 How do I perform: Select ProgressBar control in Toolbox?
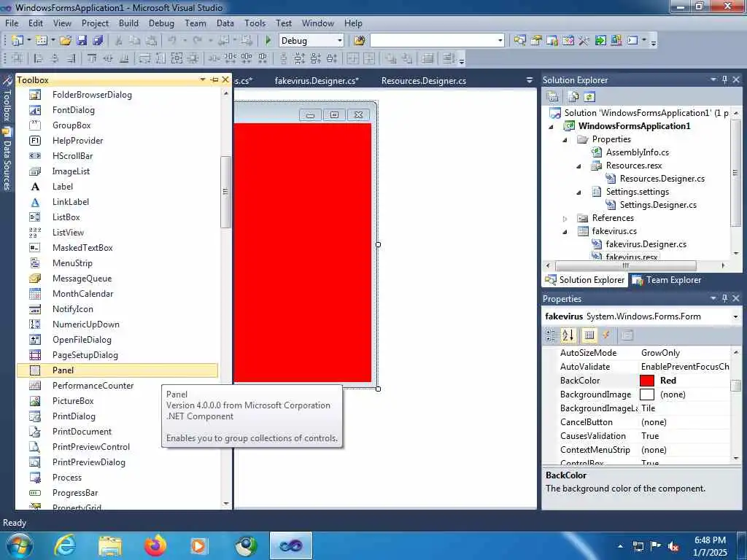(x=117, y=493)
